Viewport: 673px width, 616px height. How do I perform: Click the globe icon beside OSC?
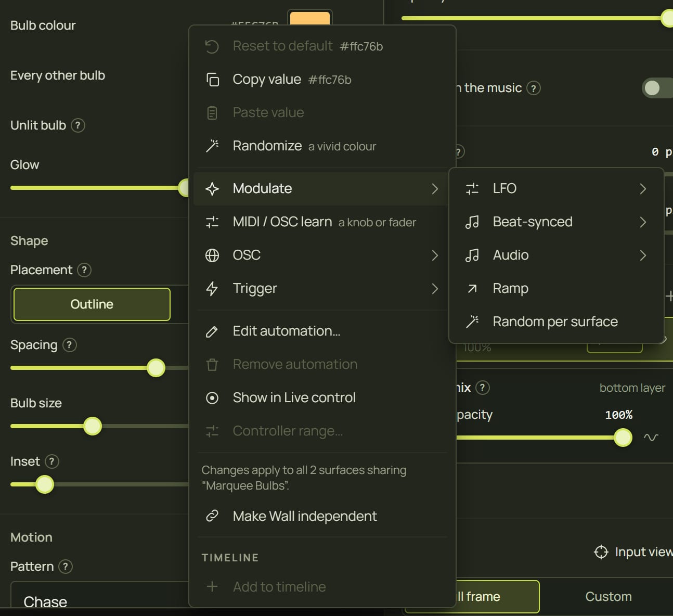click(x=212, y=255)
